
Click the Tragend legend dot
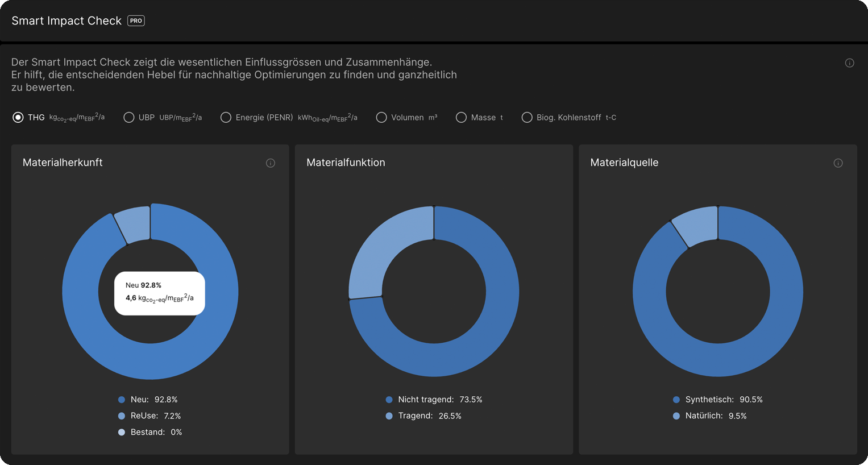(x=389, y=416)
